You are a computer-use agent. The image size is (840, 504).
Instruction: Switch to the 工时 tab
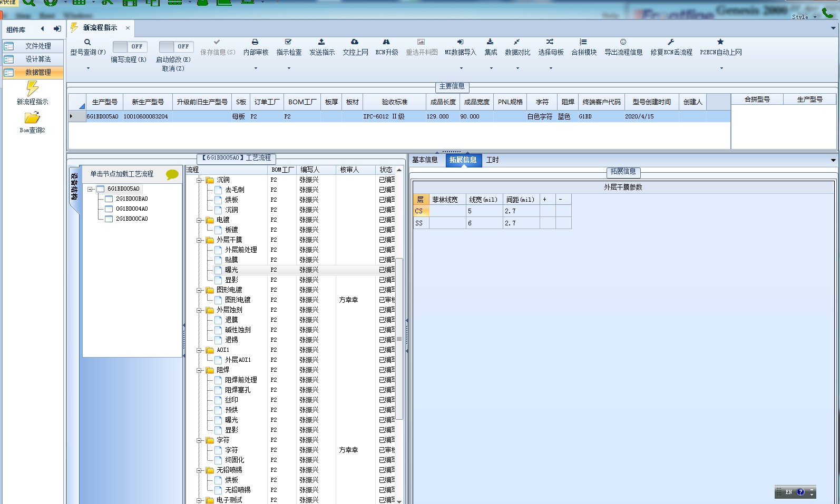click(492, 160)
